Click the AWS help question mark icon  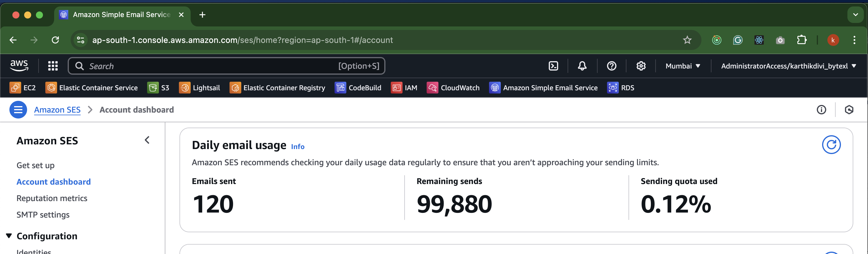pyautogui.click(x=611, y=66)
